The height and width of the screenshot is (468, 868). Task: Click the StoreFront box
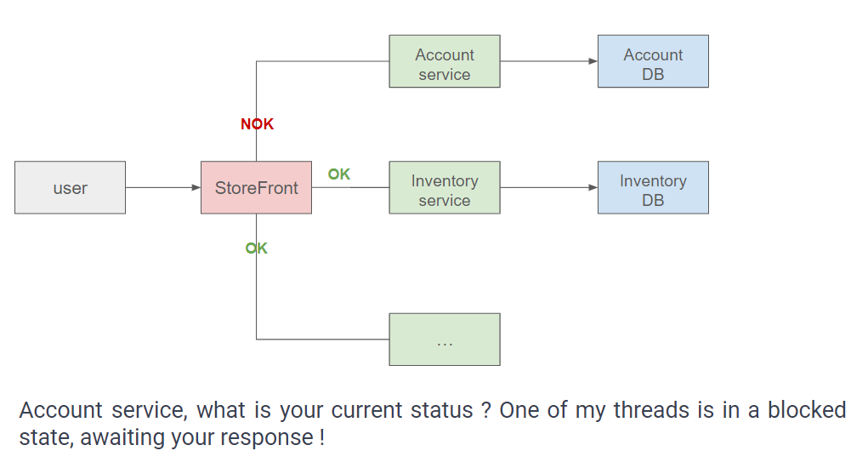pyautogui.click(x=256, y=188)
